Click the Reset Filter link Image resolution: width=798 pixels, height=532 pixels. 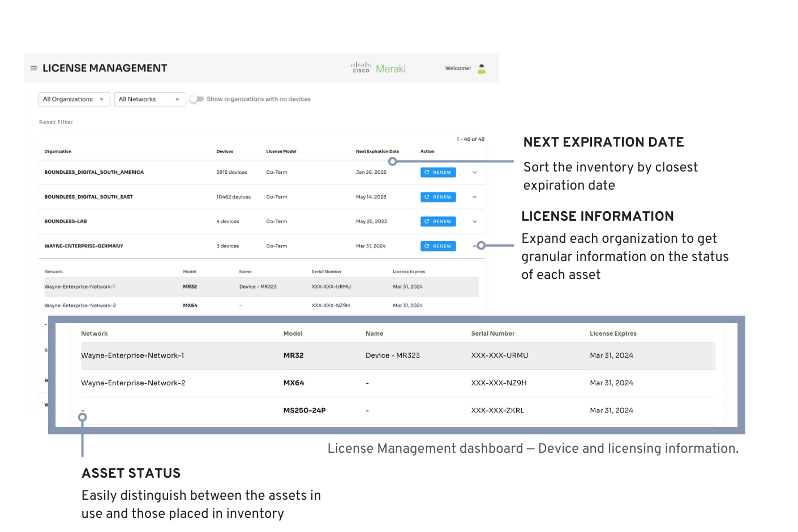coord(55,122)
